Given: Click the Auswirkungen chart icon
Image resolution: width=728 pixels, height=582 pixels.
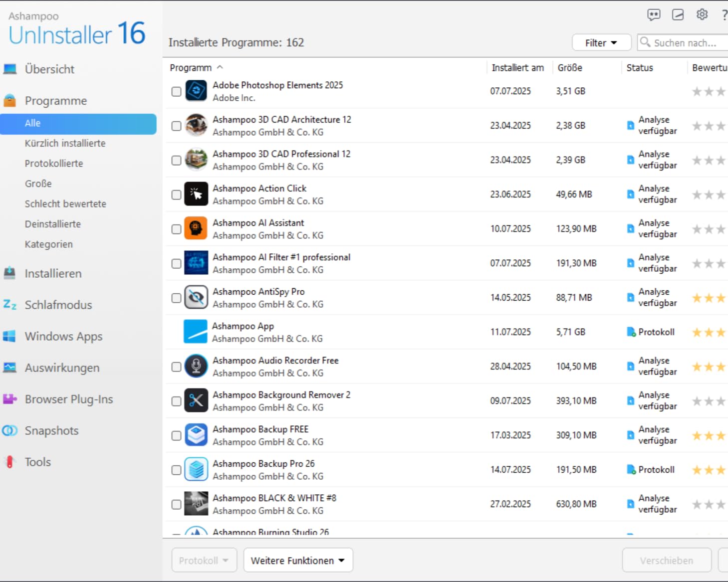Looking at the screenshot, I should click(x=10, y=368).
